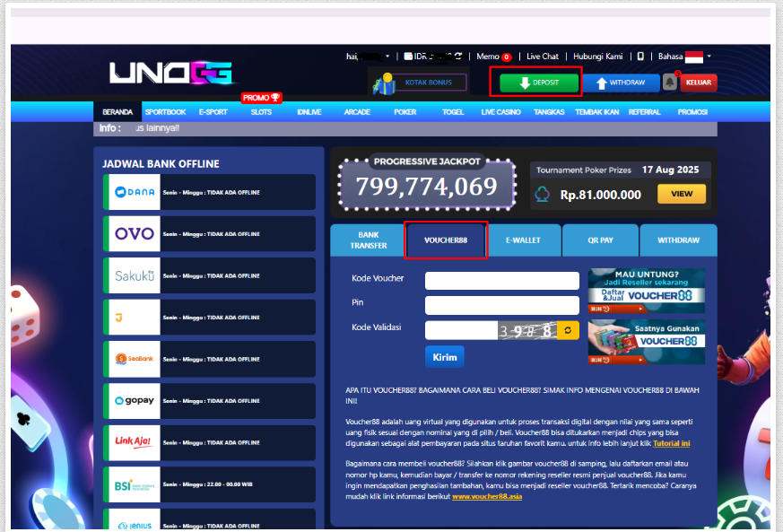
Task: Click the Indonesian flag language icon
Action: pos(693,57)
